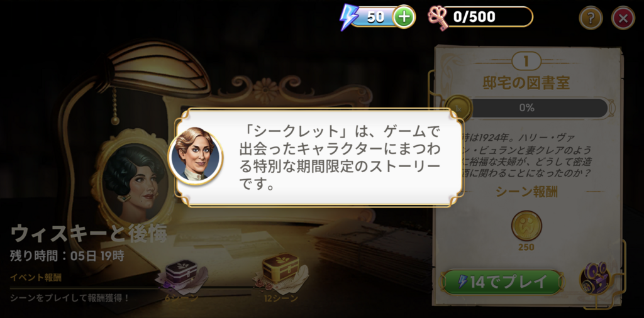The width and height of the screenshot is (644, 318).
Task: Tap the pink key icon
Action: click(438, 18)
